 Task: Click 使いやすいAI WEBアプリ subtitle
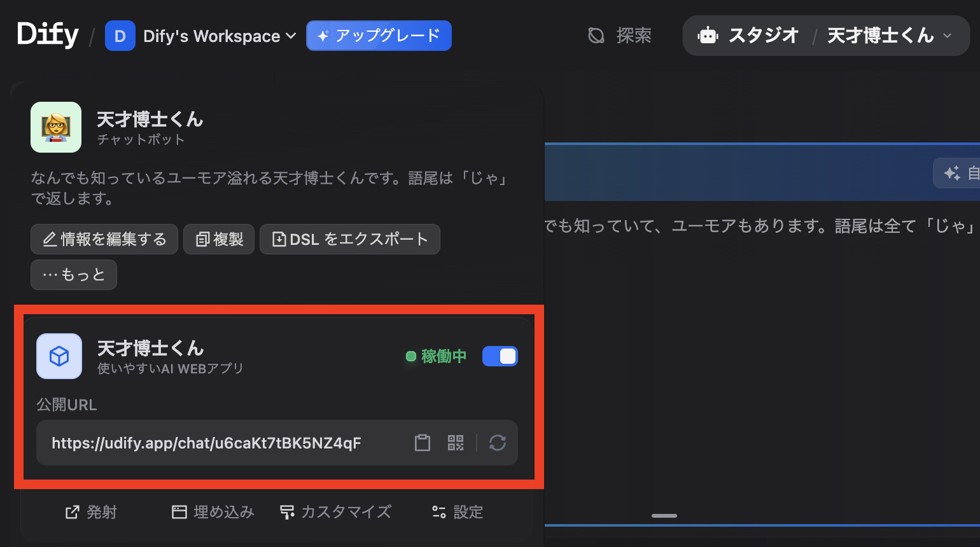171,369
